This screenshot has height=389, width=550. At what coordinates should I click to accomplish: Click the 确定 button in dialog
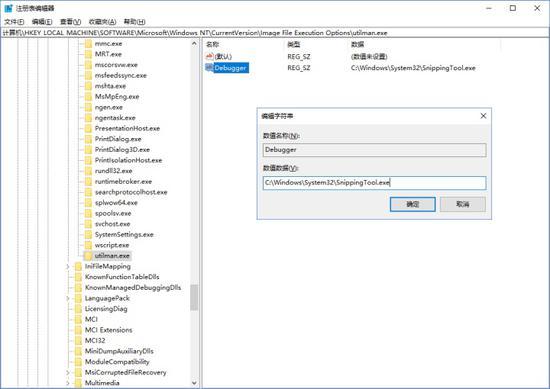[x=412, y=204]
